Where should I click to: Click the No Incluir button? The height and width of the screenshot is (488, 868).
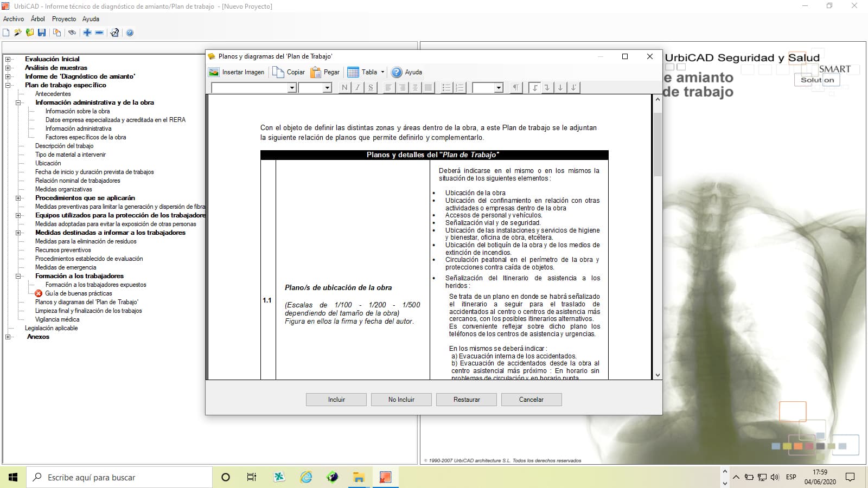[401, 400]
